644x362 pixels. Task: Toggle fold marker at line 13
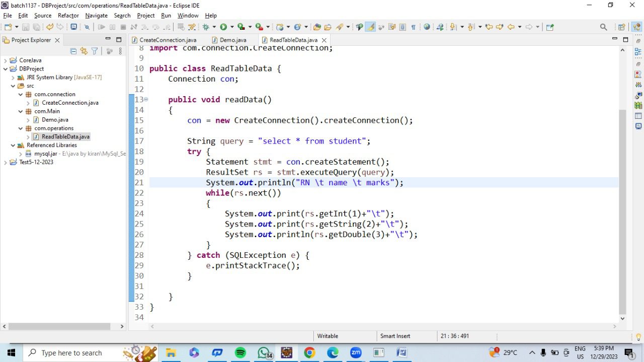pyautogui.click(x=146, y=100)
